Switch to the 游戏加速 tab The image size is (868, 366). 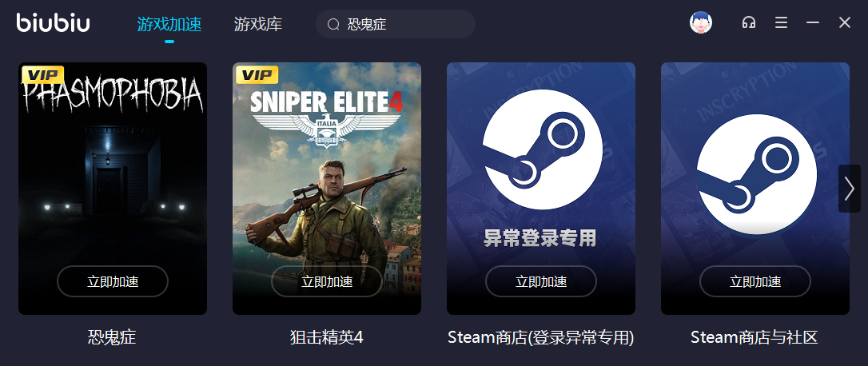point(169,24)
